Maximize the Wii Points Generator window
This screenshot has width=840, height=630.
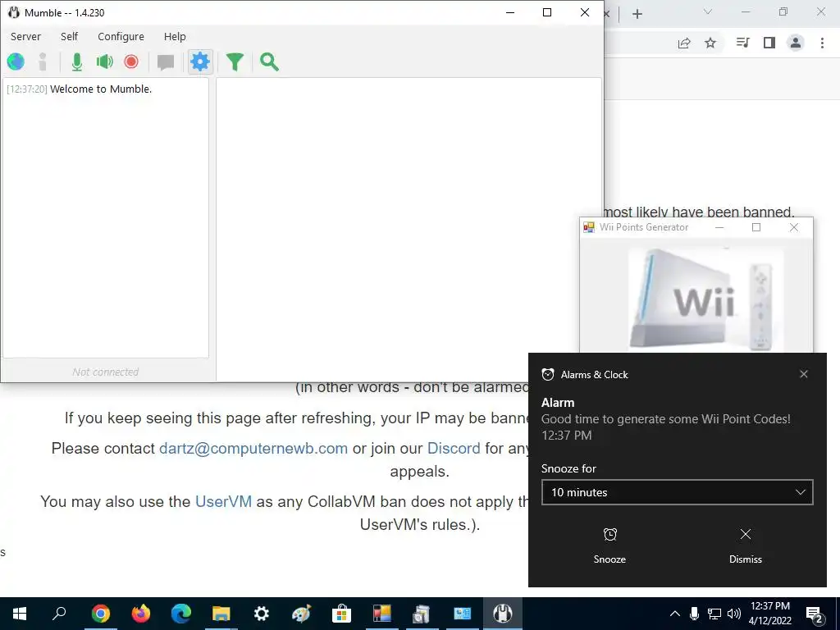coord(756,227)
